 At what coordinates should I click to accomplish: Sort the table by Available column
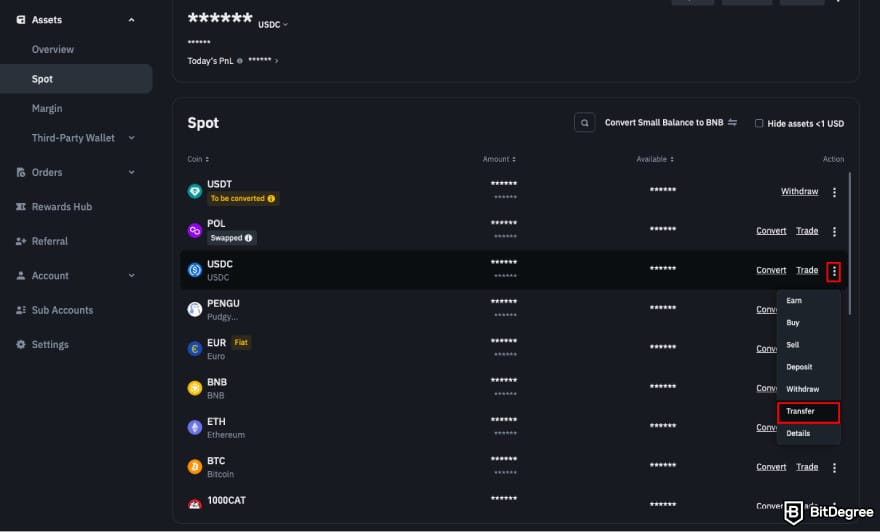[x=655, y=159]
